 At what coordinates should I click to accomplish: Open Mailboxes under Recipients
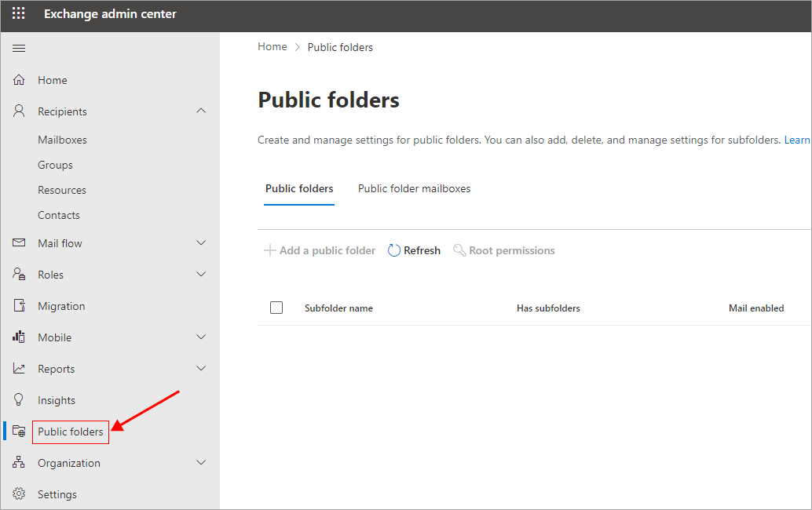click(62, 140)
